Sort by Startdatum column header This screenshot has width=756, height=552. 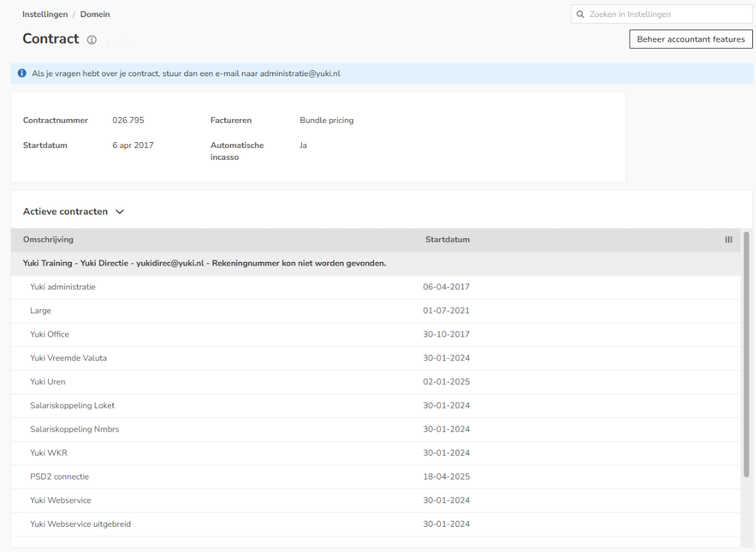[x=448, y=240]
